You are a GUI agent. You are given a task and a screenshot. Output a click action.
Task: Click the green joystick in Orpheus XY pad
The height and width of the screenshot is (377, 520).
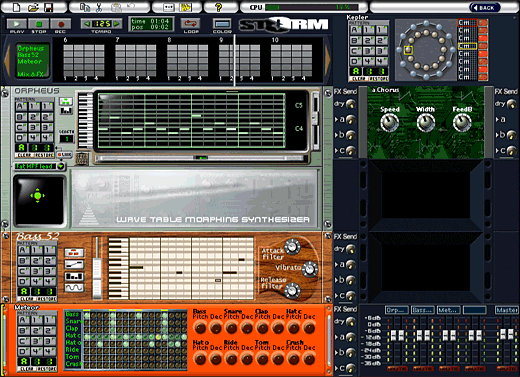[x=37, y=196]
